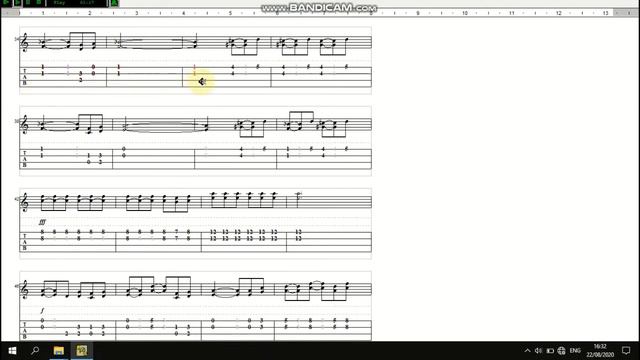Screen dimensions: 640x360
Task: Open the notification center icon
Action: 626,351
